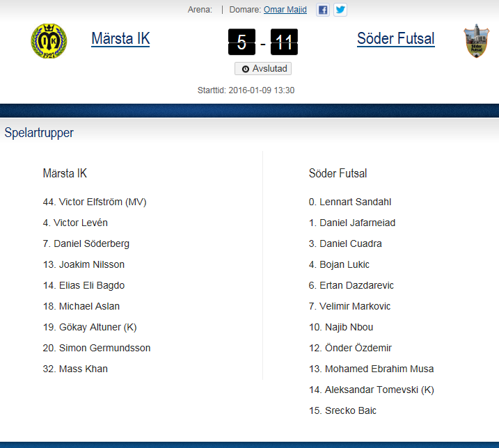
Task: Click player Aleksandar Tomevski (K)
Action: click(x=371, y=390)
